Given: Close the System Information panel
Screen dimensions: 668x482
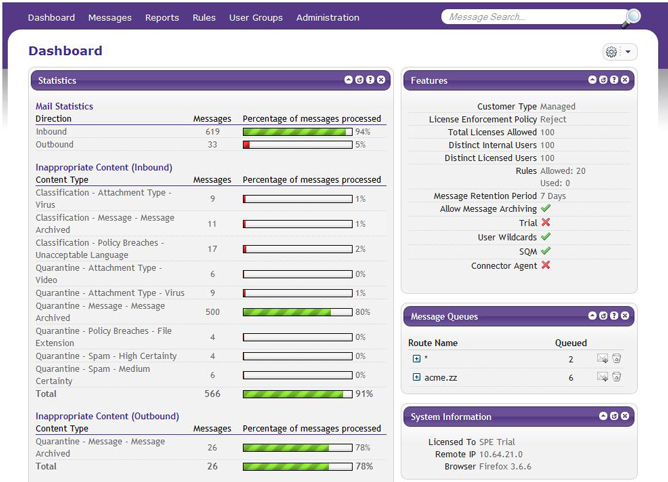Looking at the screenshot, I should tap(625, 416).
